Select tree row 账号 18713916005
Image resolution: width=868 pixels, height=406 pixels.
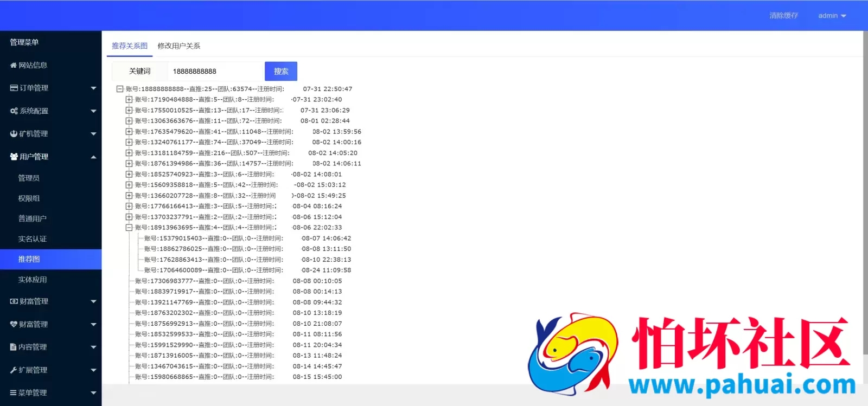coord(239,356)
